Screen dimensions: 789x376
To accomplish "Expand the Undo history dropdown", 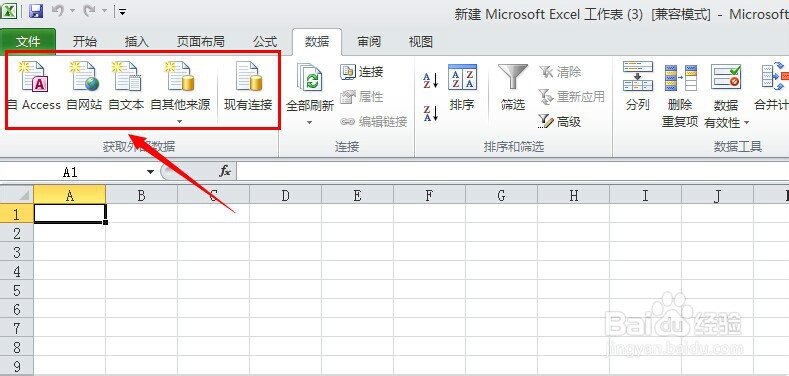I will pyautogui.click(x=72, y=11).
